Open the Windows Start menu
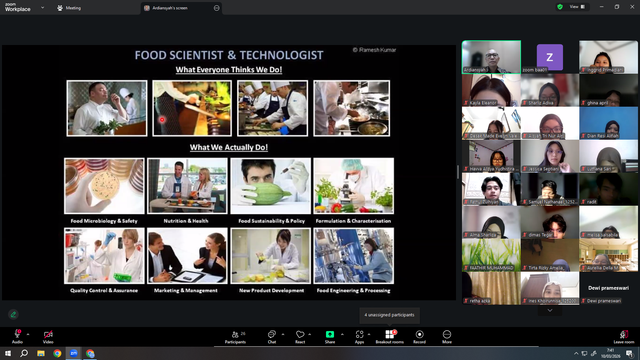The height and width of the screenshot is (360, 640). coord(8,353)
